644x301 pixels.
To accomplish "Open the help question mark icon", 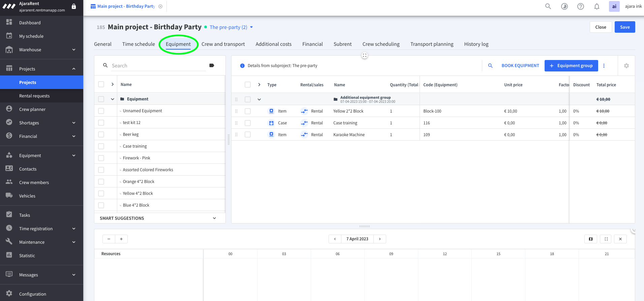I will click(x=580, y=6).
